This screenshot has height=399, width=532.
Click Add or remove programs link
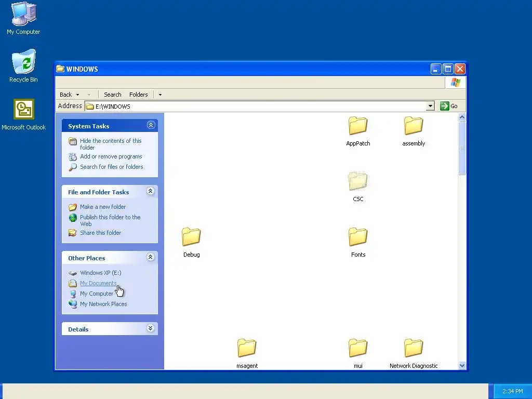[x=111, y=156]
